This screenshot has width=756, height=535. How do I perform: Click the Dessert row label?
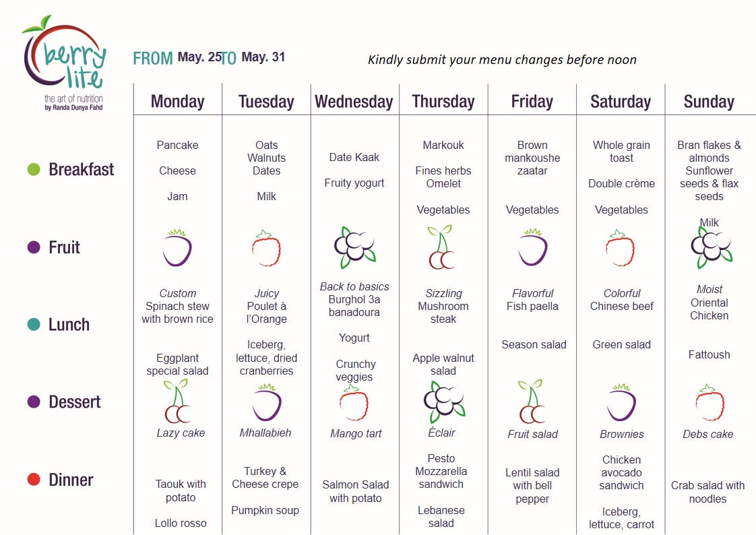74,402
